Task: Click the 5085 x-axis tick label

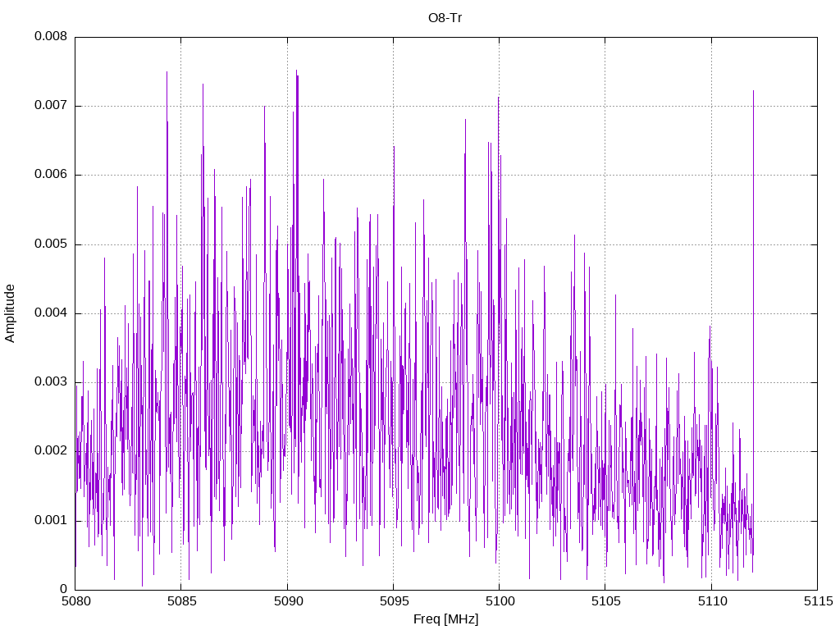Action: (x=181, y=601)
